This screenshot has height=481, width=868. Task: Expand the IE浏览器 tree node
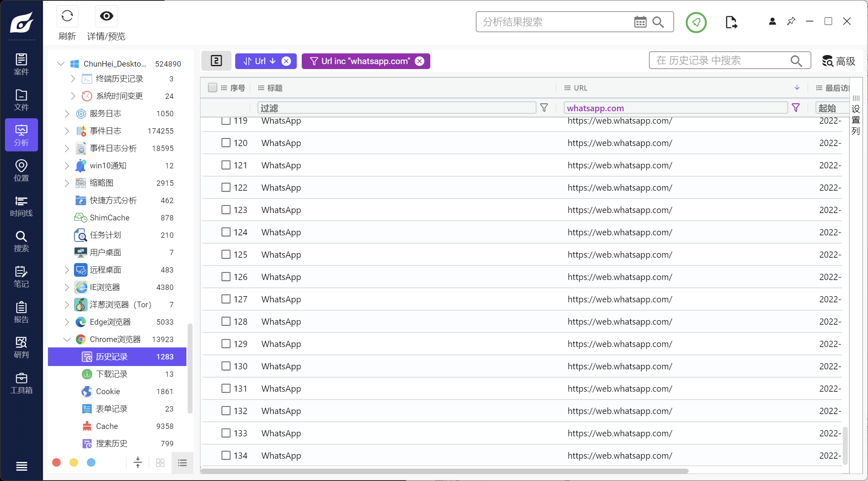(x=67, y=287)
